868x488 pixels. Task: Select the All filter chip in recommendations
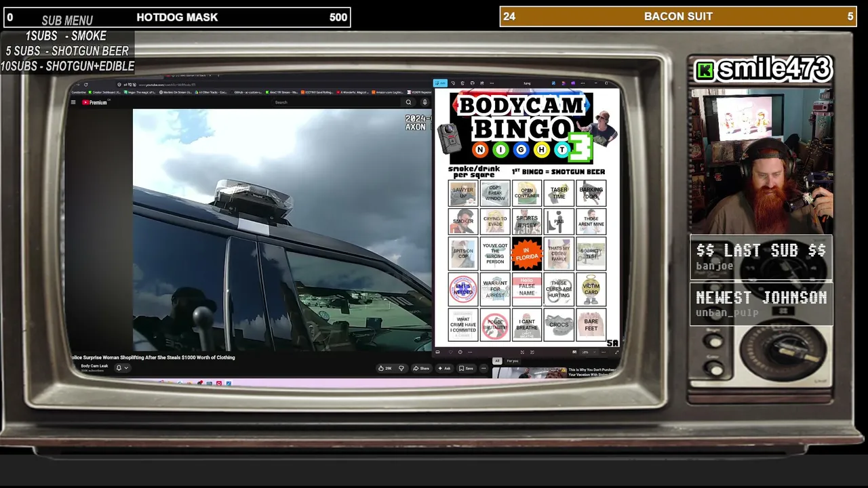point(497,361)
